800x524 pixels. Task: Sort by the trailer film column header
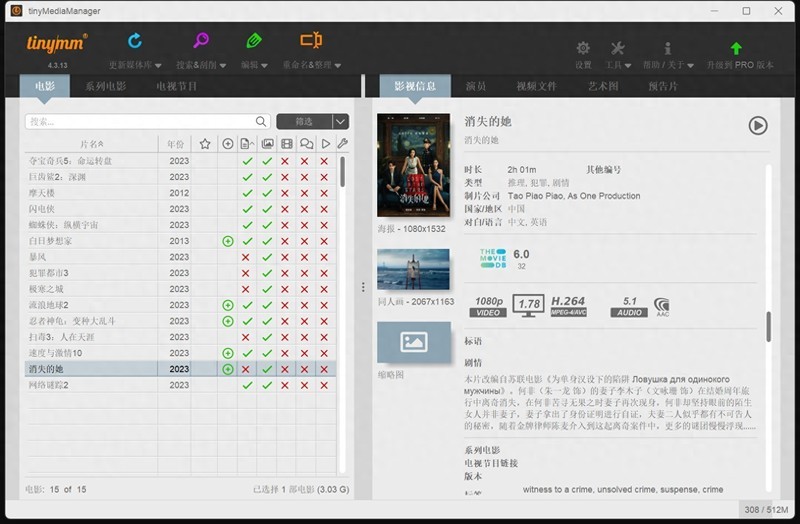(287, 144)
